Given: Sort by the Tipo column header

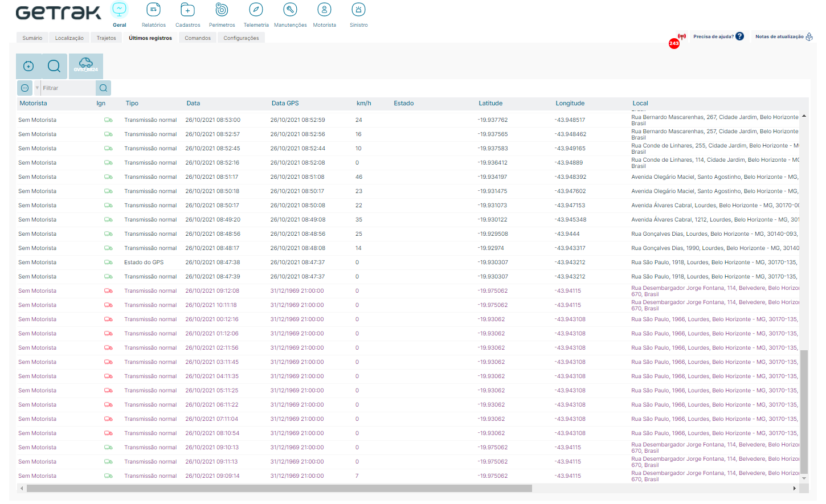Looking at the screenshot, I should click(132, 104).
